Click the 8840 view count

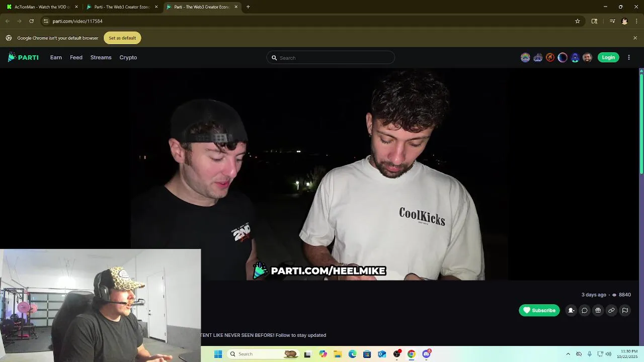621,295
